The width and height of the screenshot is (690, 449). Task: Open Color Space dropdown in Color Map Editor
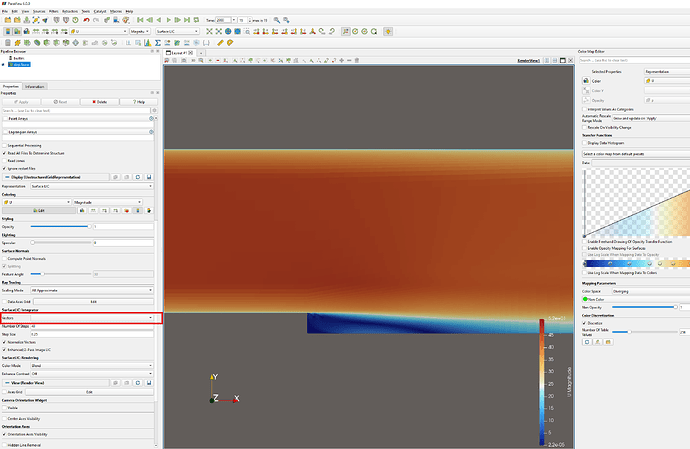click(x=651, y=291)
